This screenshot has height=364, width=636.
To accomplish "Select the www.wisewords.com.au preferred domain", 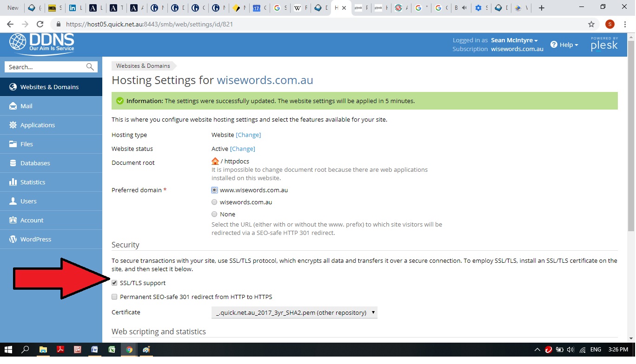I will [x=214, y=190].
